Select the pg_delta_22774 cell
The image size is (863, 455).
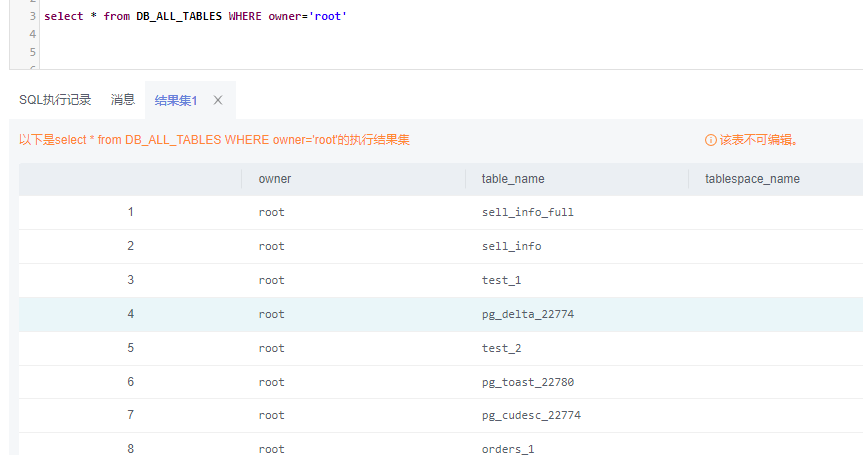[528, 314]
